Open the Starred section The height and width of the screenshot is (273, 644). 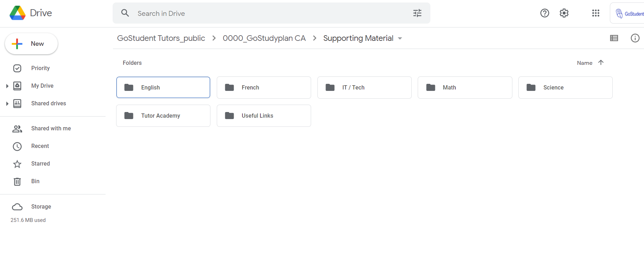pos(40,164)
